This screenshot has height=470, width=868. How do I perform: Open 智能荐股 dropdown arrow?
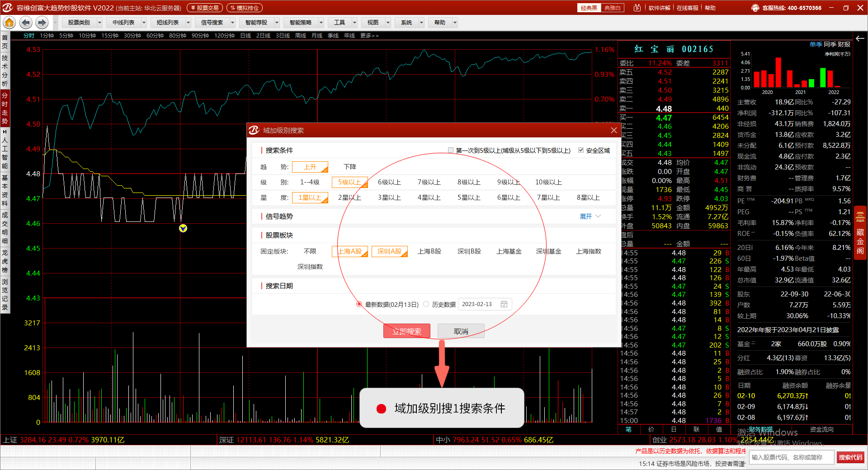point(277,23)
